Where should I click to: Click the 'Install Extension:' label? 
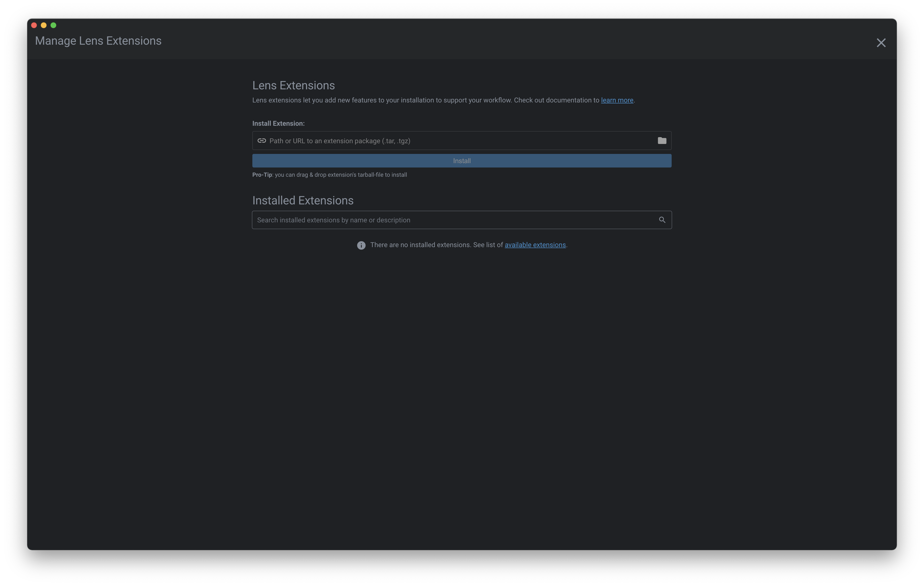[x=278, y=124]
